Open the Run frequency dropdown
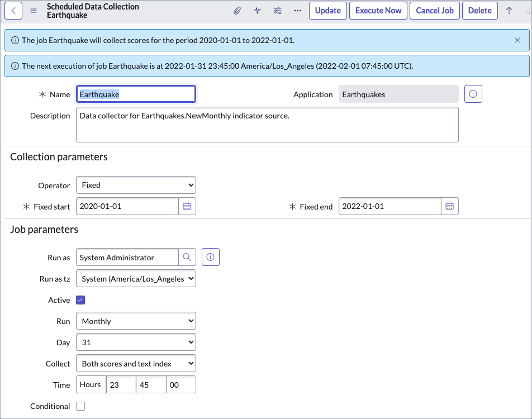This screenshot has width=532, height=419. (x=136, y=321)
